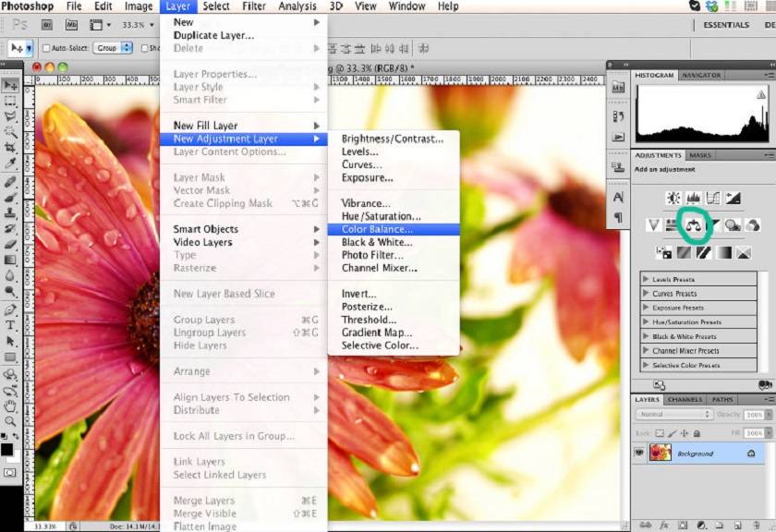Pick the Crop tool

point(10,148)
